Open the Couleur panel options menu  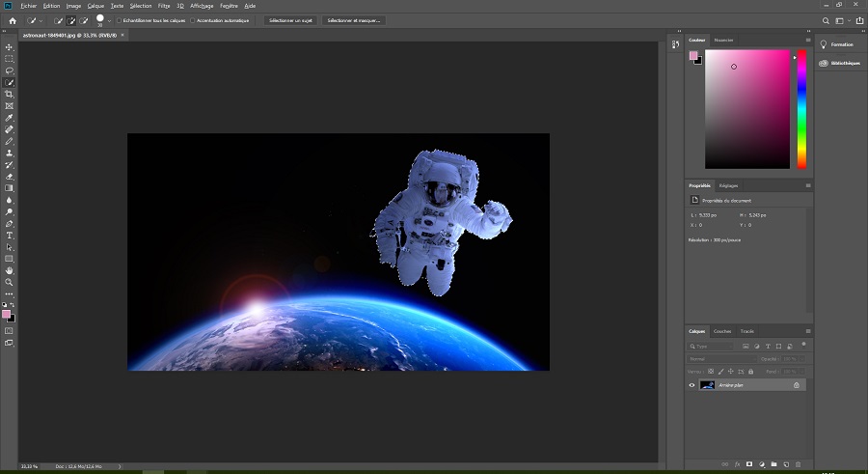[808, 40]
